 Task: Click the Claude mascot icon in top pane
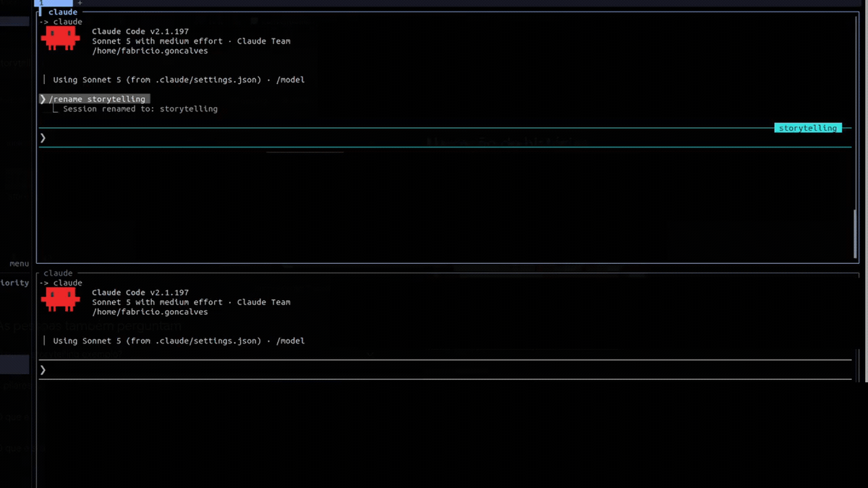[x=60, y=38]
